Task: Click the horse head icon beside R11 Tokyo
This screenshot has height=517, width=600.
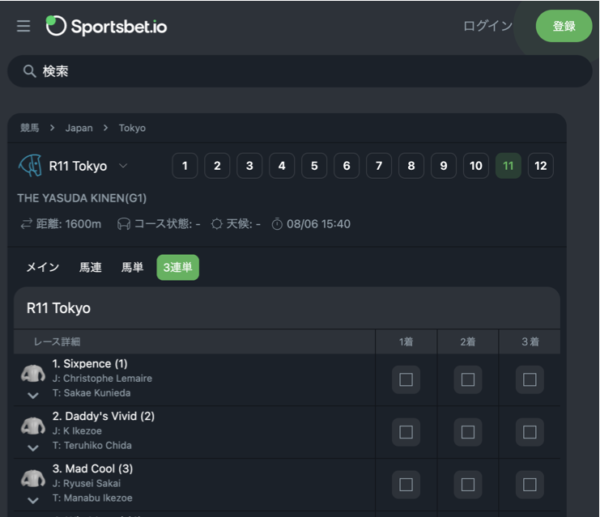Action: 30,165
